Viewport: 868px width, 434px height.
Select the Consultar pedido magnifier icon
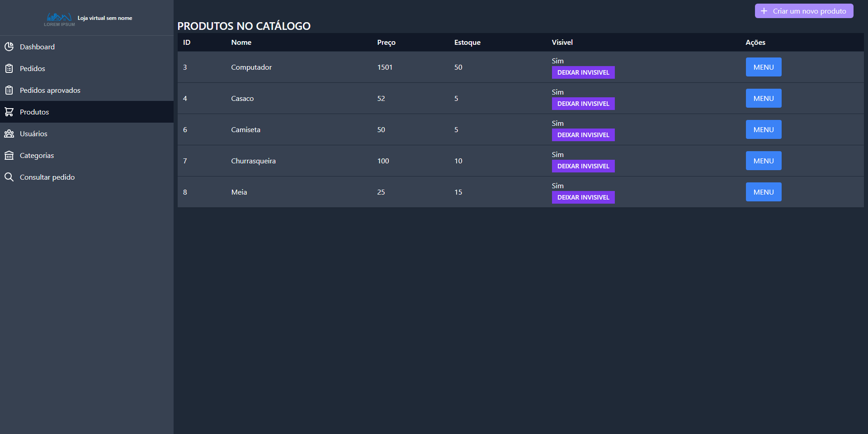[x=9, y=176]
